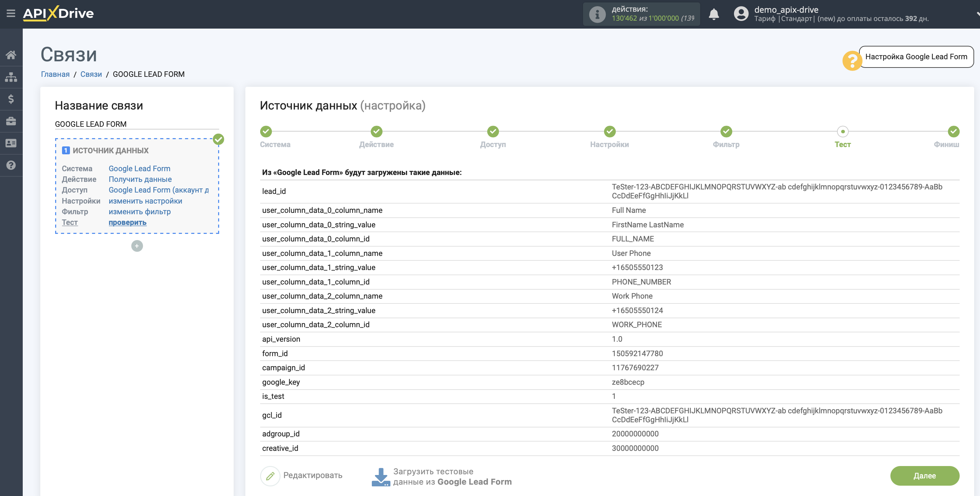The width and height of the screenshot is (980, 496).
Task: Click изменить фильтр link
Action: coord(140,211)
